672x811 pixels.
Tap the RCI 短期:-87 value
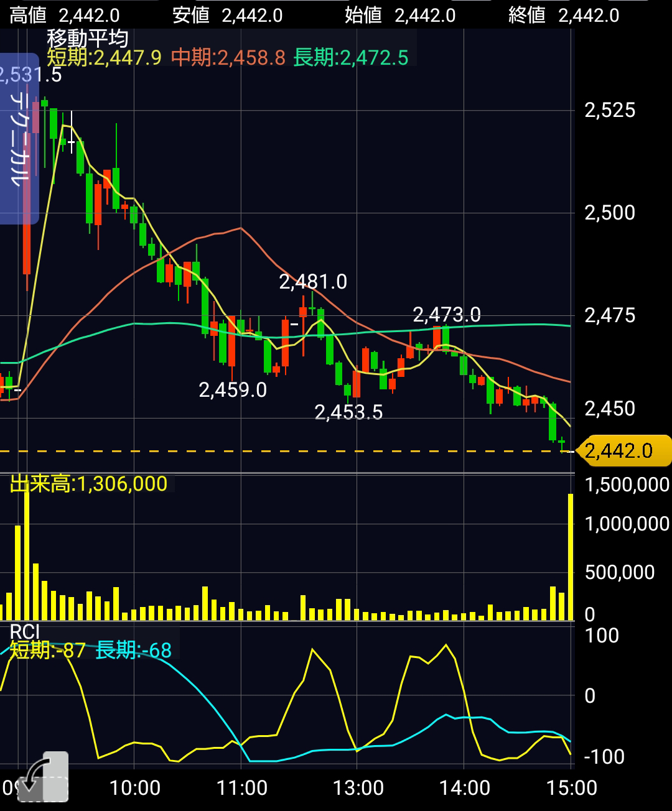pos(48,651)
